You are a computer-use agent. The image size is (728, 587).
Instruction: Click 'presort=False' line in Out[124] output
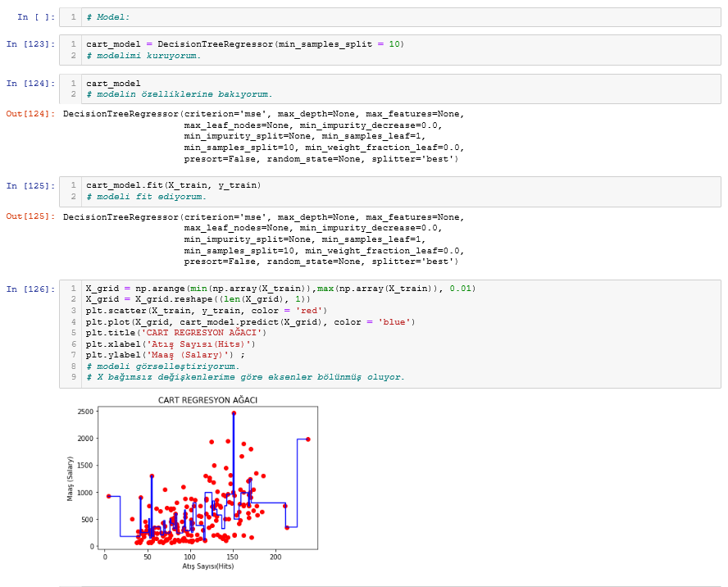click(321, 159)
